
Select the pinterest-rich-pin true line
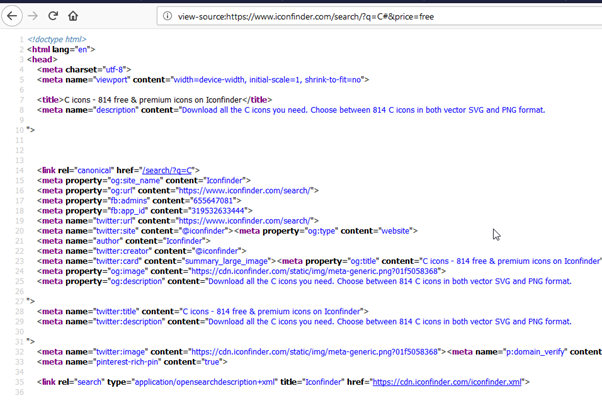(132, 362)
